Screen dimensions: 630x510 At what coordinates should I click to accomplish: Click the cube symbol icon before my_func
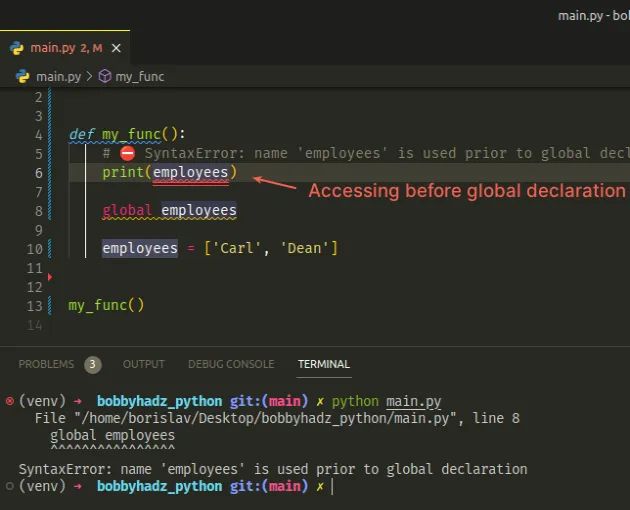(x=105, y=76)
